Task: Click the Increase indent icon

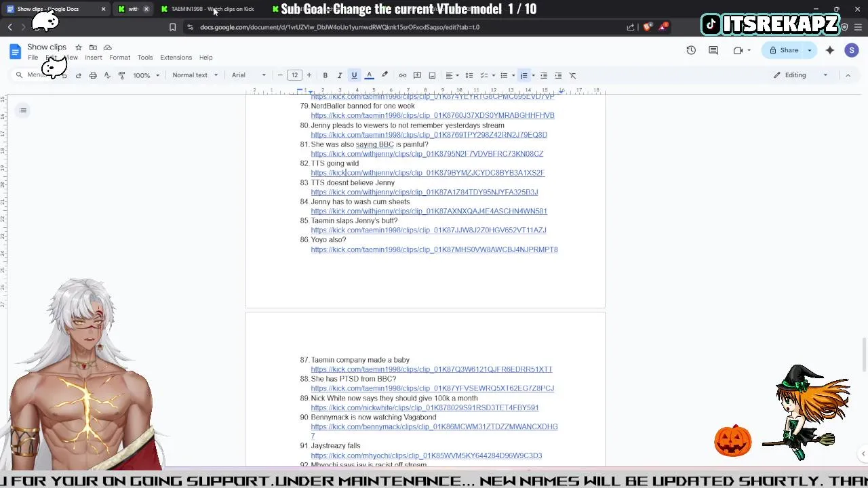Action: [x=558, y=75]
